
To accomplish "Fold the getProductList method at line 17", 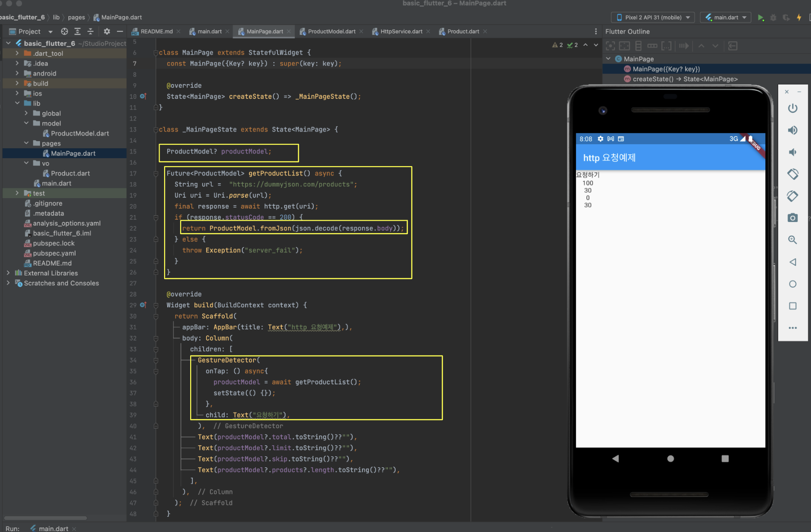I will (156, 173).
